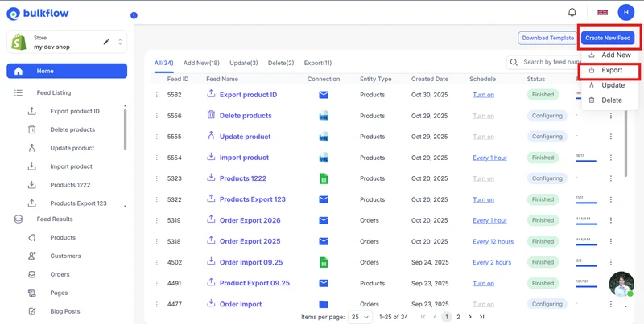The width and height of the screenshot is (644, 324).
Task: Open Products Export 123 in sidebar
Action: (x=78, y=203)
